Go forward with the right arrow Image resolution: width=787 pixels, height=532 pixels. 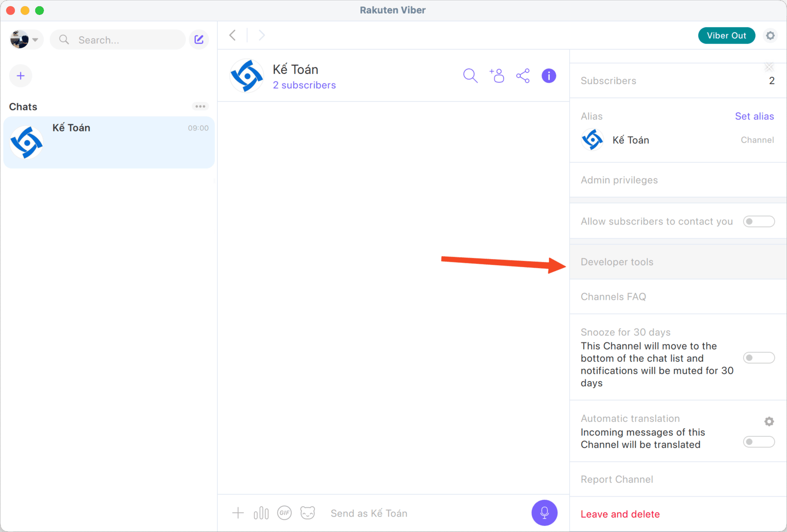(261, 35)
